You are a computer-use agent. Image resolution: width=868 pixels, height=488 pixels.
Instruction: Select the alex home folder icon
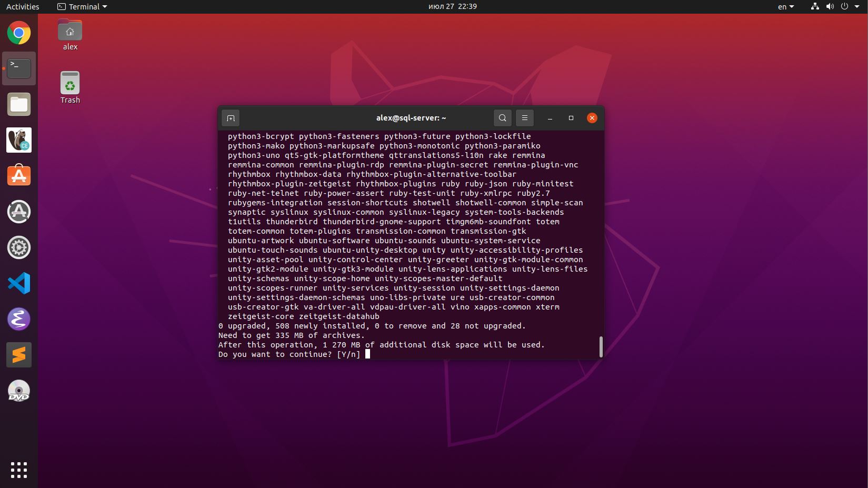pos(70,35)
